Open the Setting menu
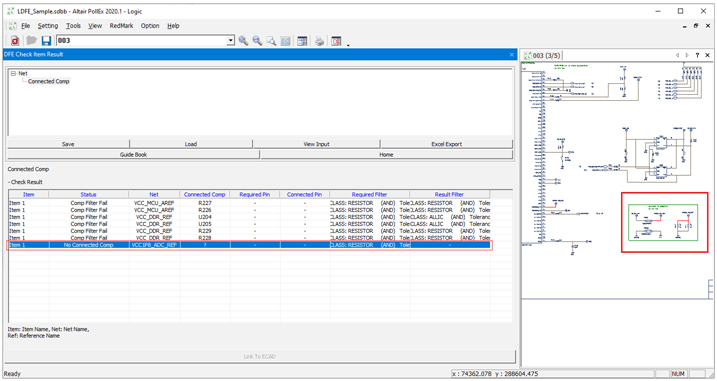Image resolution: width=717 pixels, height=381 pixels. pos(48,26)
